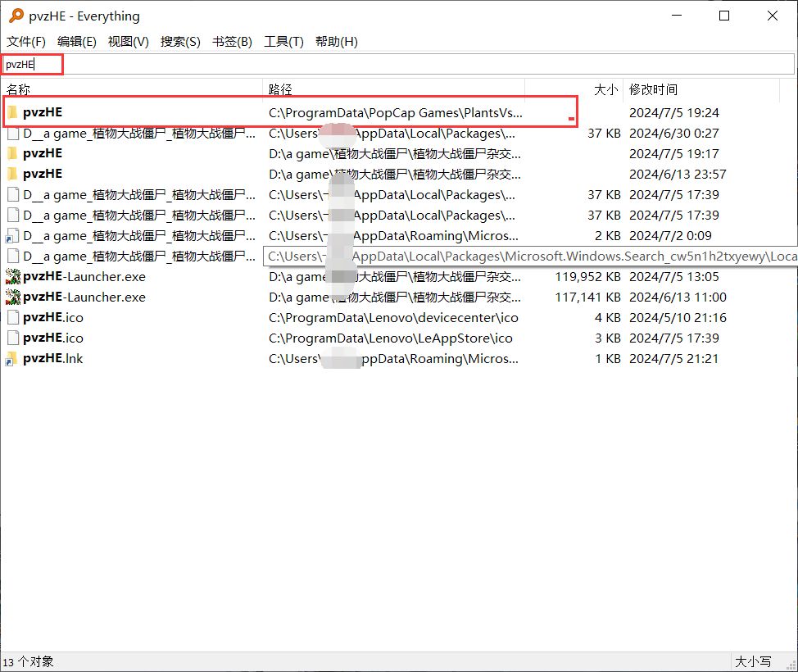Click the icon of 119,952 KB pvzHE-Launcher.exe
798x672 pixels.
(13, 276)
